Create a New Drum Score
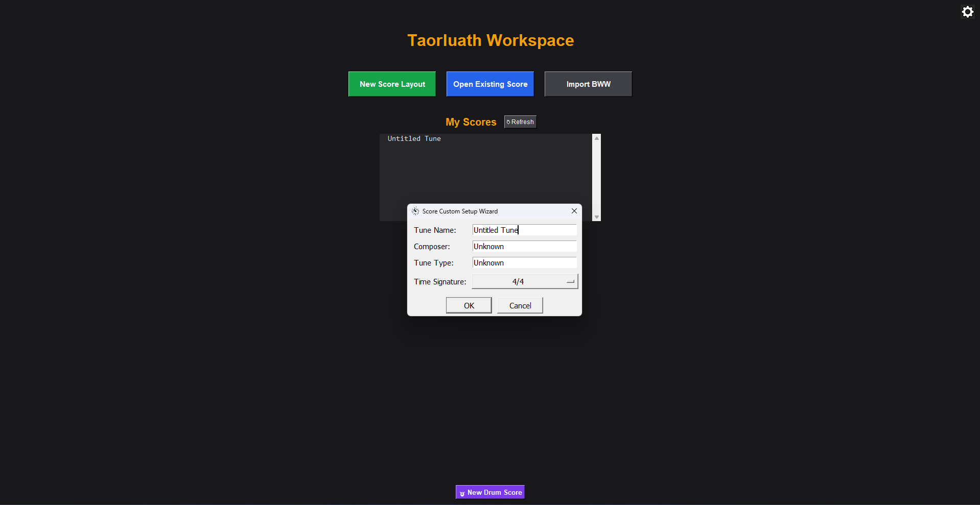This screenshot has height=505, width=980. point(490,492)
